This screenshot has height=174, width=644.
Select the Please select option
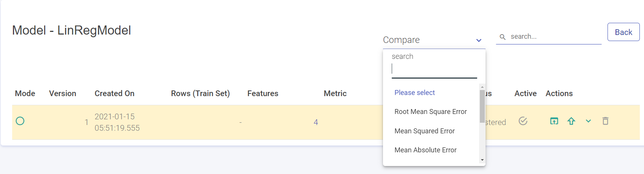click(415, 93)
